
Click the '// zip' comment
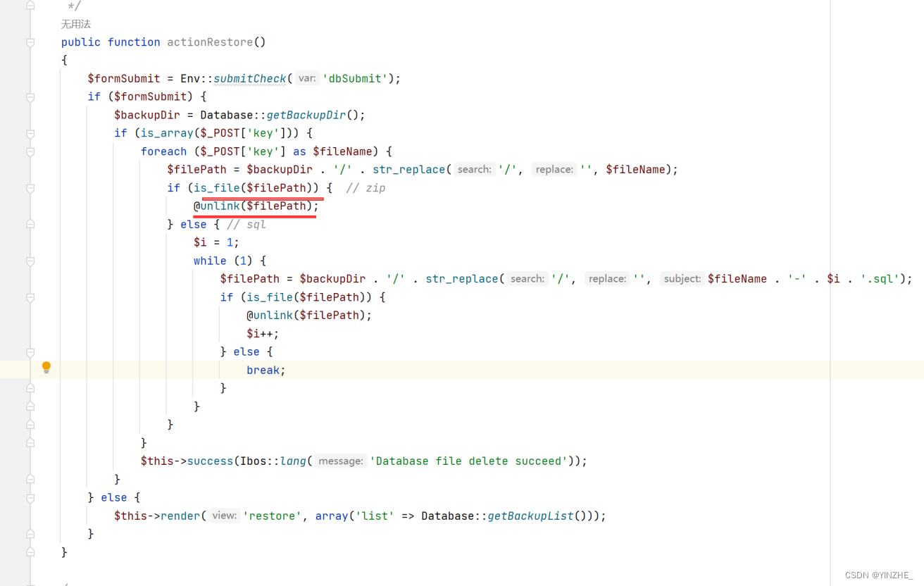pos(366,188)
